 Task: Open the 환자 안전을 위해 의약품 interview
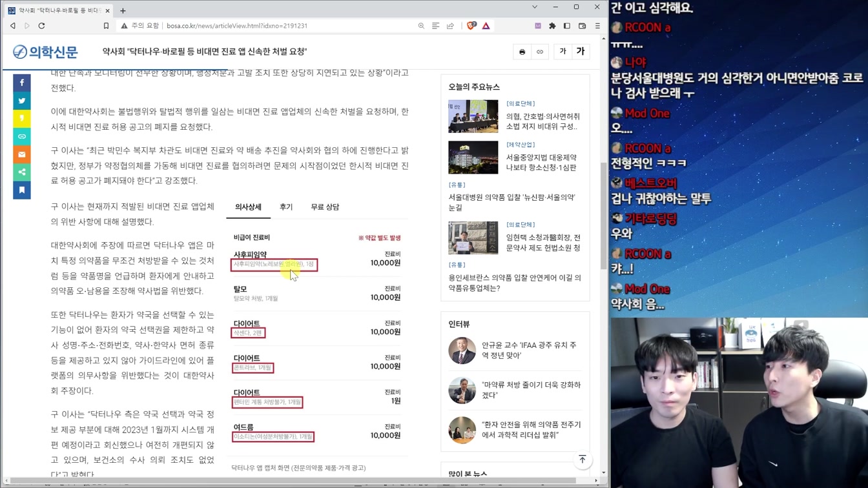coord(531,430)
